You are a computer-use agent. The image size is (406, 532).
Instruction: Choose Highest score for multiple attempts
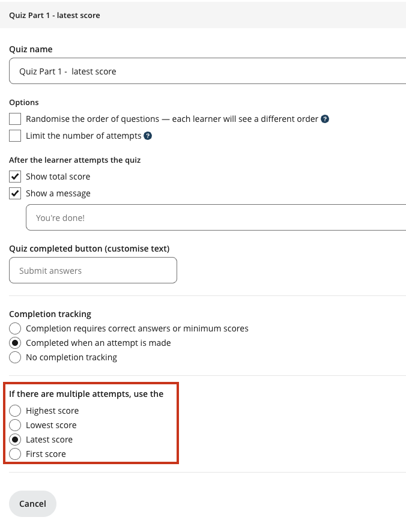click(15, 411)
